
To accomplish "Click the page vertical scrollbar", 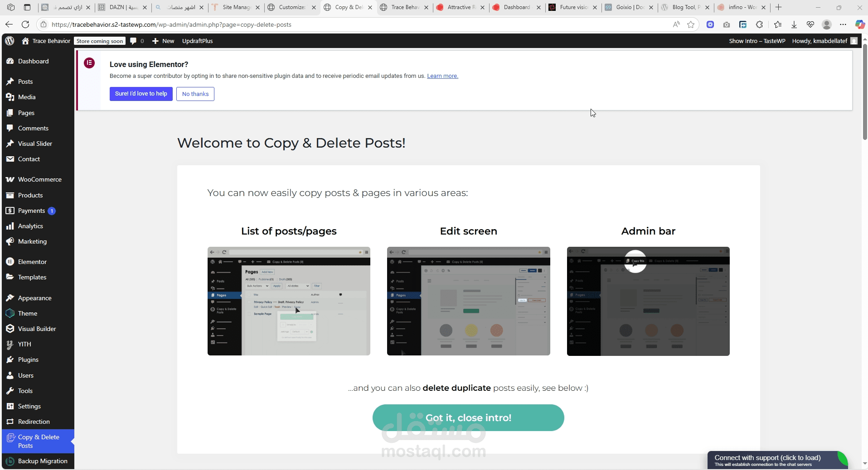I will 864,92.
